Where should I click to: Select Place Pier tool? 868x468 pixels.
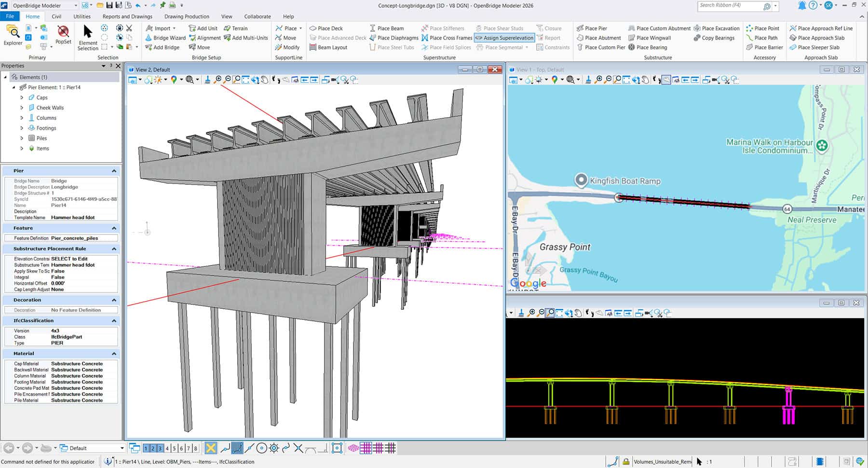coord(592,28)
